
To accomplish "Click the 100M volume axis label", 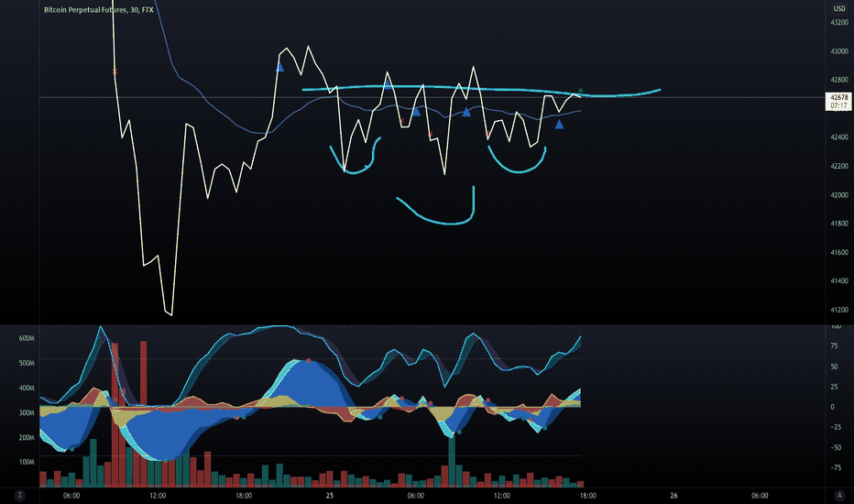I will point(27,462).
